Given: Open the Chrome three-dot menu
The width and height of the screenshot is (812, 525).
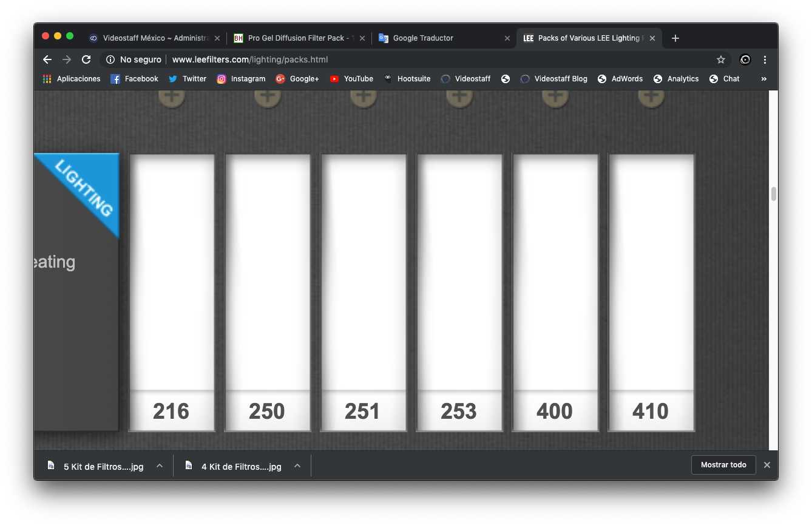Looking at the screenshot, I should click(x=765, y=59).
